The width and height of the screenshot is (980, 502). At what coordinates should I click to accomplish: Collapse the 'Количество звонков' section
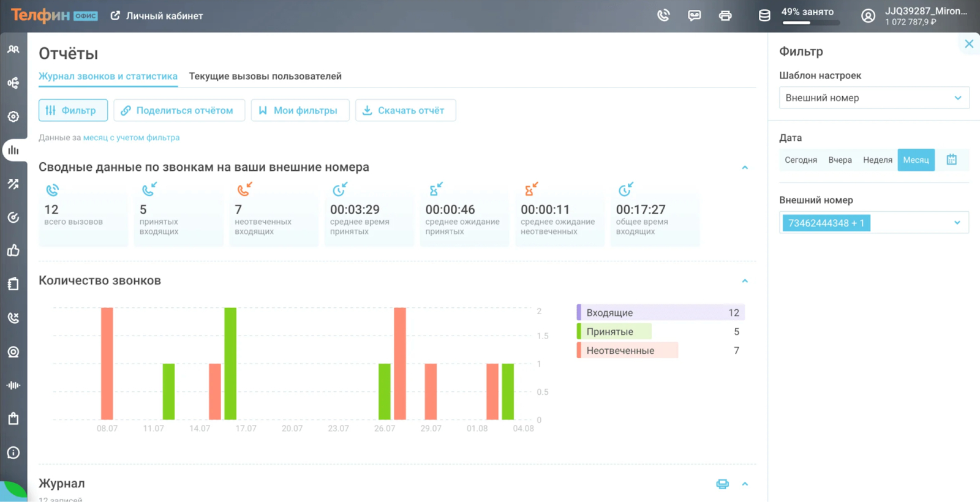745,281
